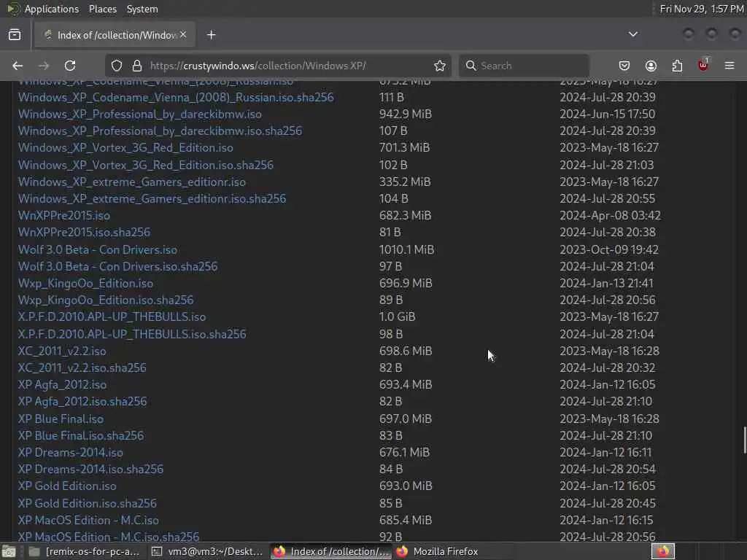This screenshot has width=747, height=560.
Task: Close the Index of /collection tab
Action: click(x=183, y=35)
